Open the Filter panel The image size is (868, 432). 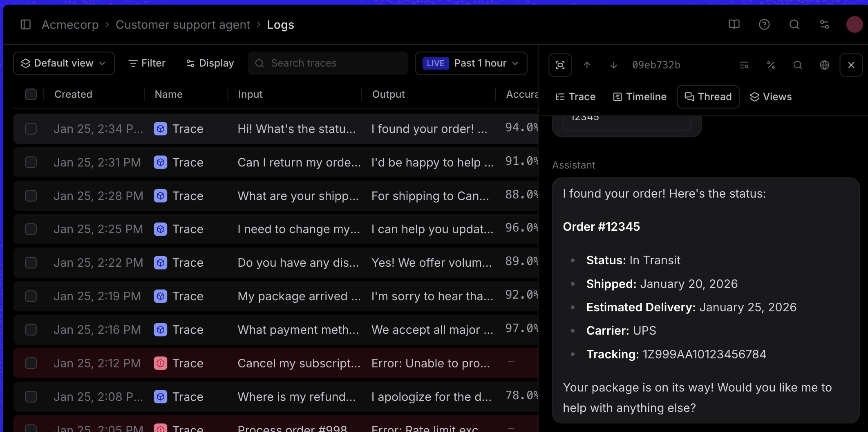tap(146, 63)
